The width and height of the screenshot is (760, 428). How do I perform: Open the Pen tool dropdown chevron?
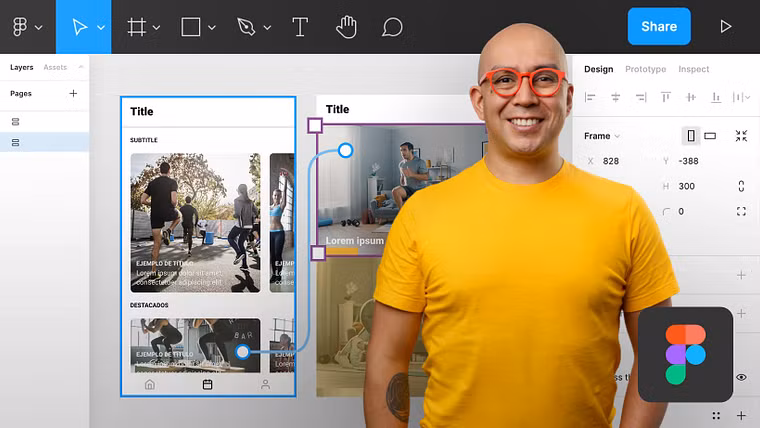click(x=267, y=28)
